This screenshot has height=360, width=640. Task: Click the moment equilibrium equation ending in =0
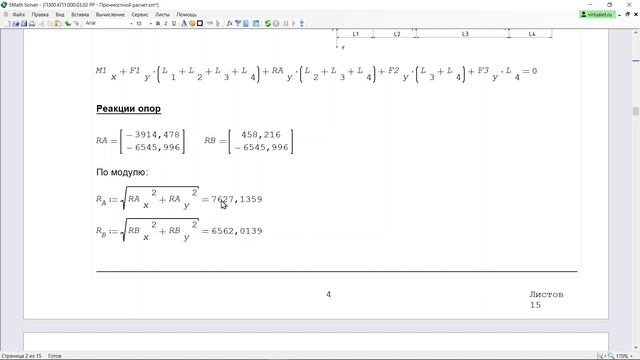316,73
